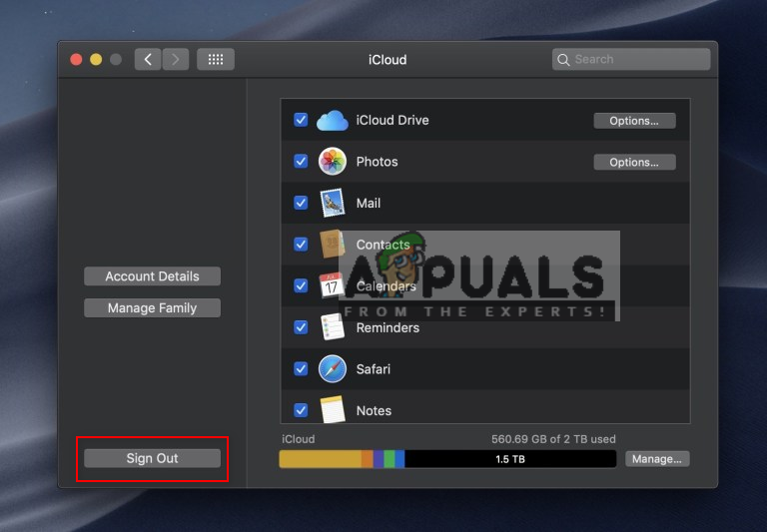Show all preferences via the grid icon
The height and width of the screenshot is (532, 767).
(216, 60)
